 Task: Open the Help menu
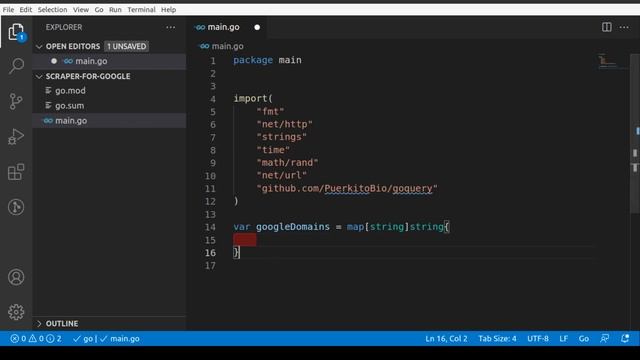coord(168,9)
